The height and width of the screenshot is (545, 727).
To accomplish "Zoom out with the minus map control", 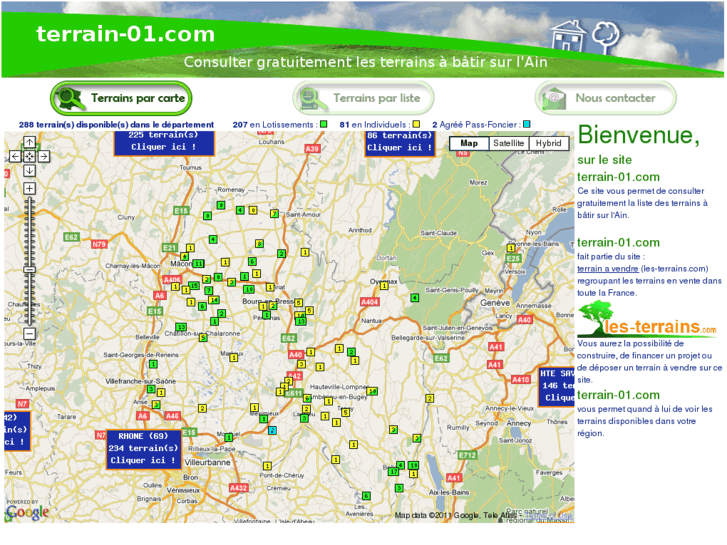I will 29,333.
